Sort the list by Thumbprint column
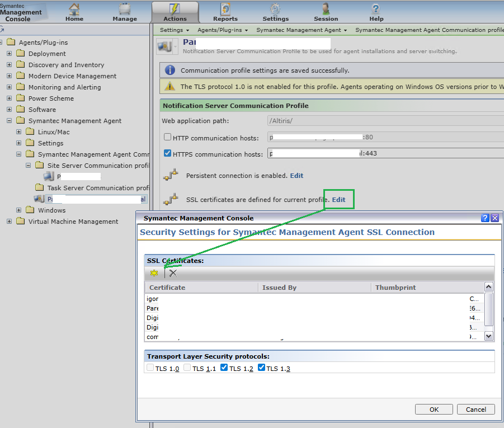This screenshot has width=504, height=428. click(x=427, y=288)
